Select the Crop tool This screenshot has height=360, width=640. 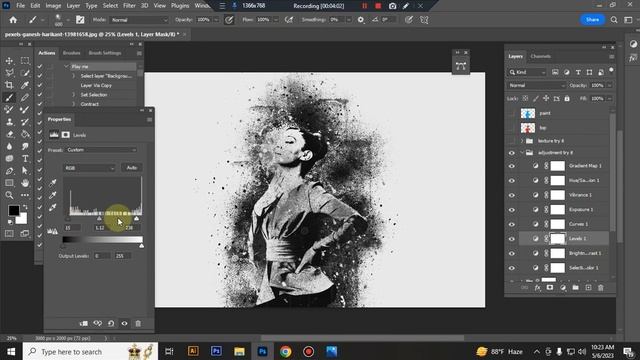pos(9,85)
